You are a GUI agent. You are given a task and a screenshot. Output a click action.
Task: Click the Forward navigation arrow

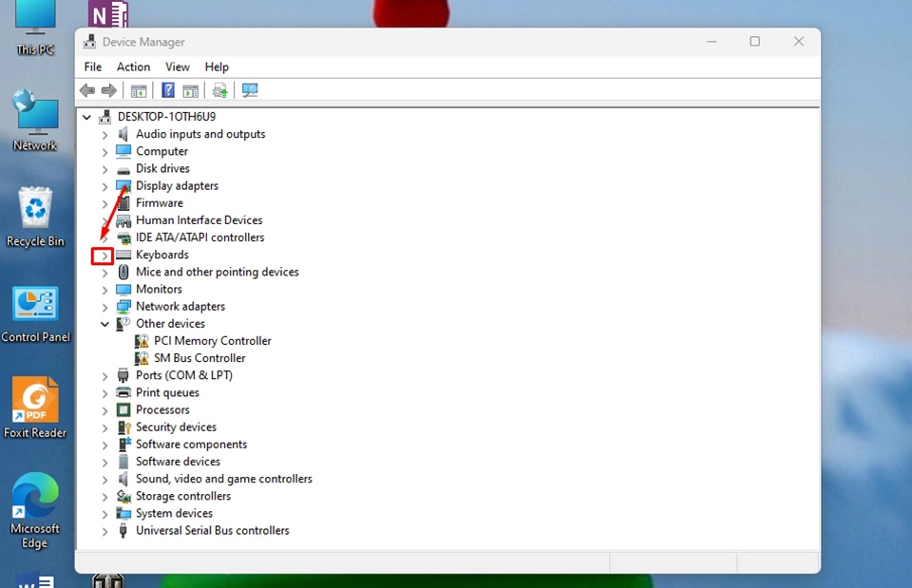[109, 90]
